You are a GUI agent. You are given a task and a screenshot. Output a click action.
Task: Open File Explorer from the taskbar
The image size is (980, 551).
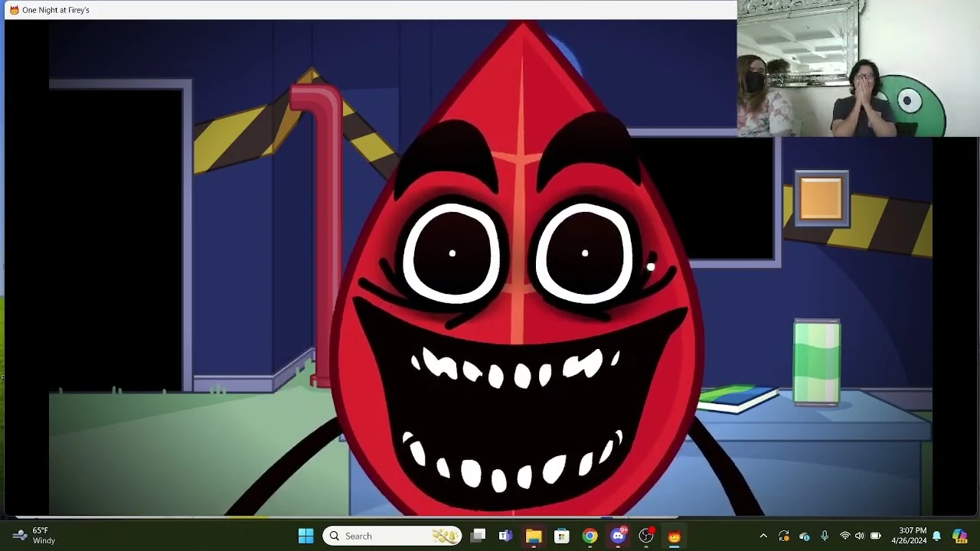[534, 536]
